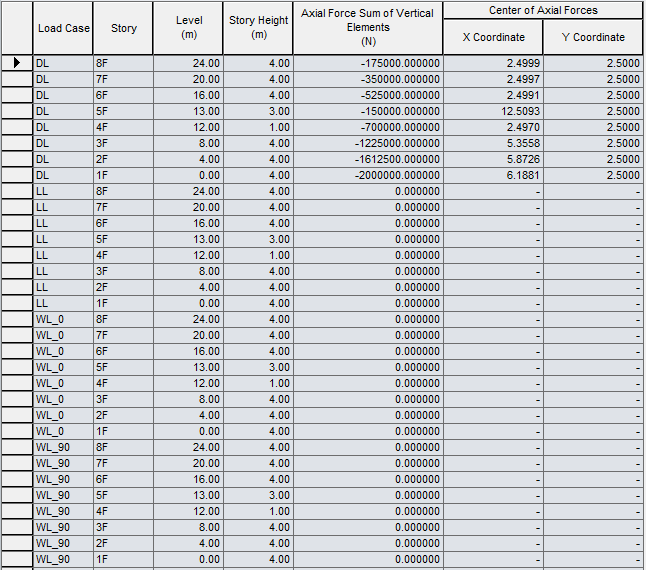Click the axial force cell -1225000.000000
Viewport: 646px width, 570px height.
pos(368,143)
